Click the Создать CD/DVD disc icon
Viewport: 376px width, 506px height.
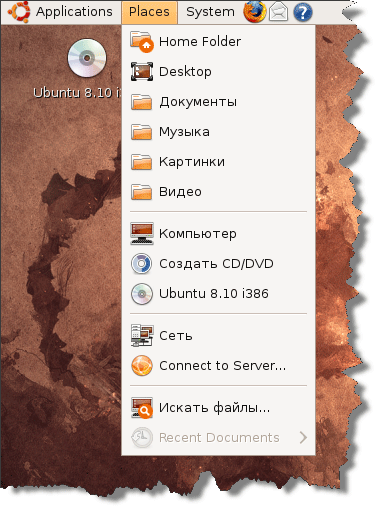pyautogui.click(x=142, y=263)
